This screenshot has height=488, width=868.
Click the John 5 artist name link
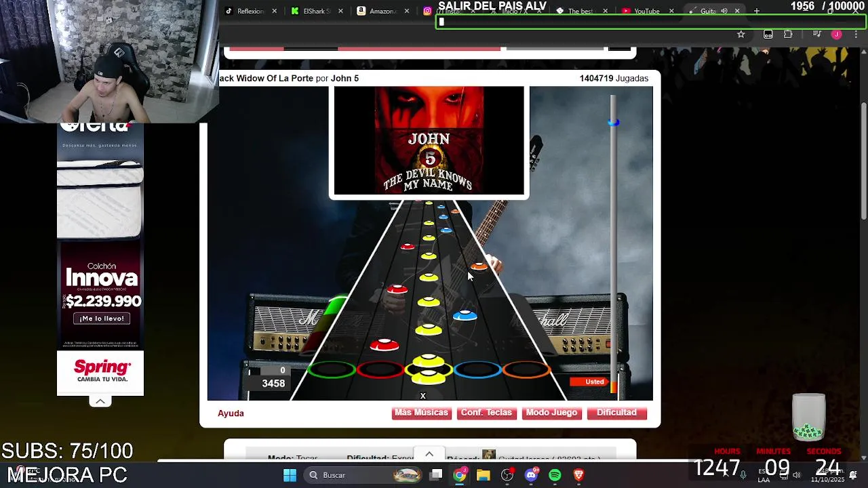(x=344, y=79)
